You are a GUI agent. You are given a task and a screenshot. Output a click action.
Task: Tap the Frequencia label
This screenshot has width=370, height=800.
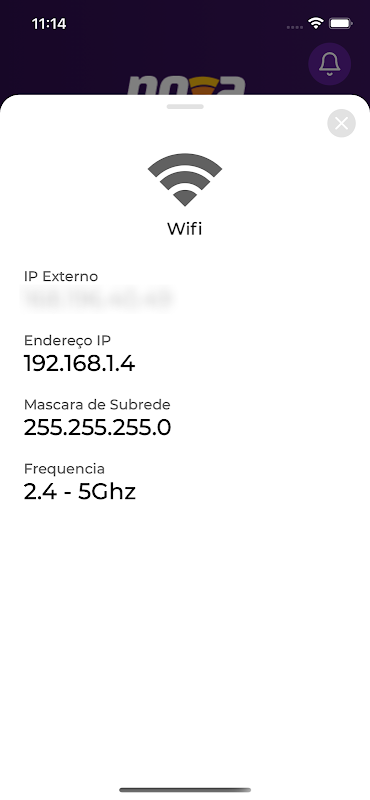tap(64, 469)
